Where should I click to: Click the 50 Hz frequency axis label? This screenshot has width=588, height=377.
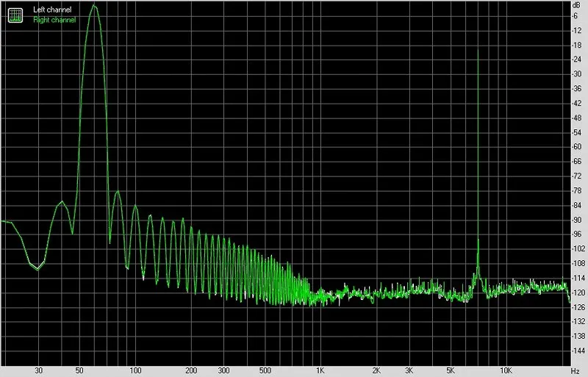(79, 370)
